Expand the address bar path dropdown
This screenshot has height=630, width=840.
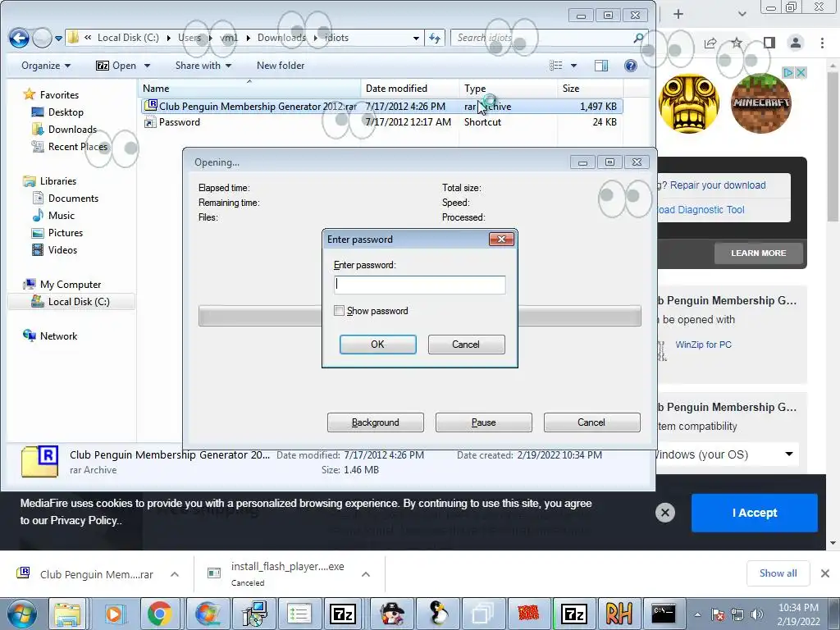click(x=416, y=38)
